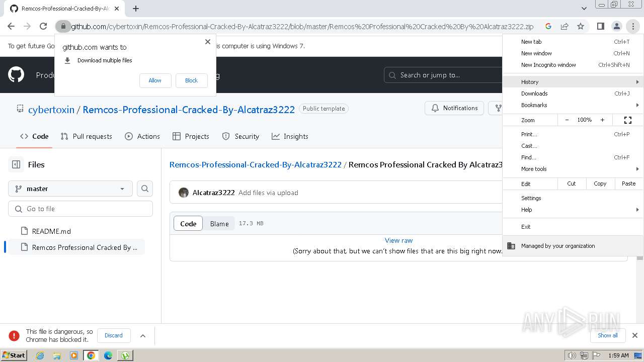Click Copy in the Edit row
This screenshot has height=362, width=644.
click(x=600, y=184)
